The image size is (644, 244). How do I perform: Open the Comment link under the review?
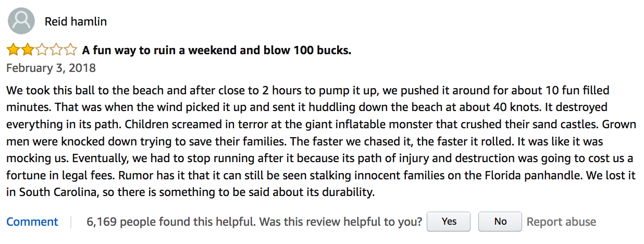32,222
